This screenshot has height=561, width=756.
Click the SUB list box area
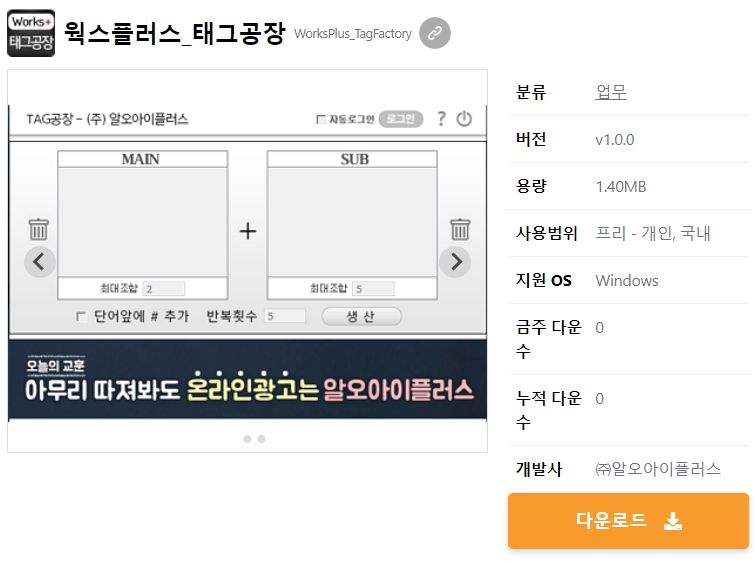click(352, 222)
